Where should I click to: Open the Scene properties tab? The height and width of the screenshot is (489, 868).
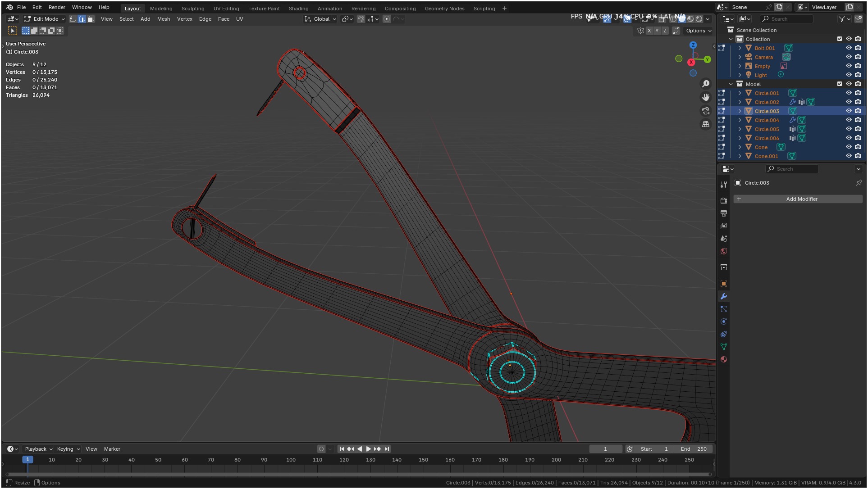point(724,239)
